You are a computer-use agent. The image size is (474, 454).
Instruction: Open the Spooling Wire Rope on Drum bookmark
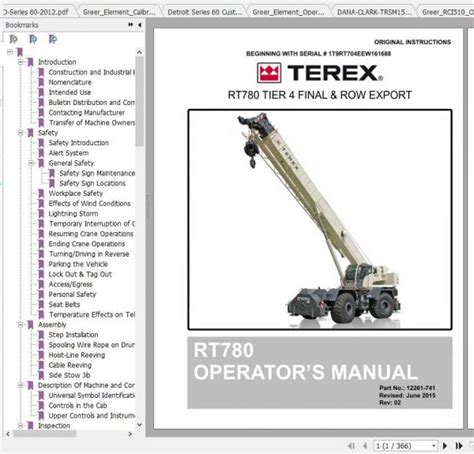92,345
